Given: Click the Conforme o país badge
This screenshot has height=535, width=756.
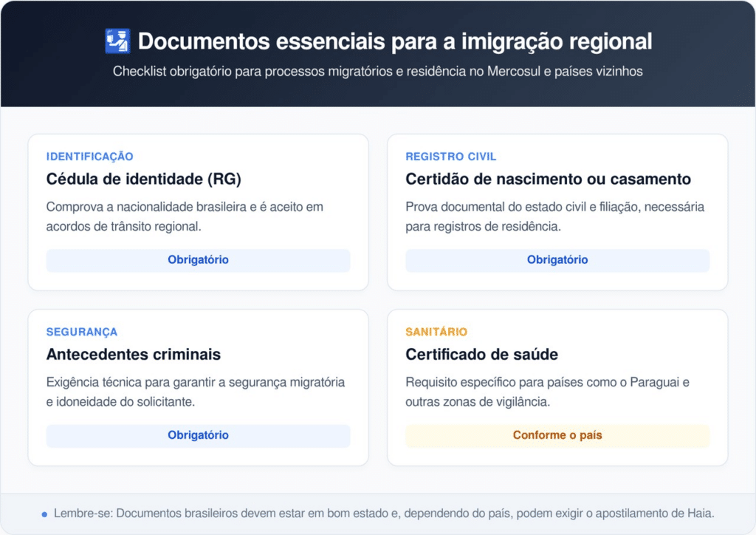Looking at the screenshot, I should click(557, 435).
